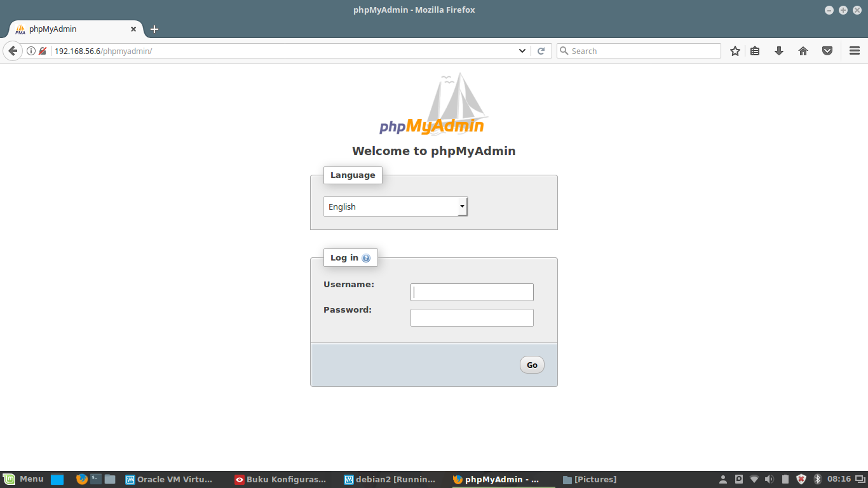868x488 pixels.
Task: Open file manager from panel launcher
Action: pyautogui.click(x=110, y=479)
